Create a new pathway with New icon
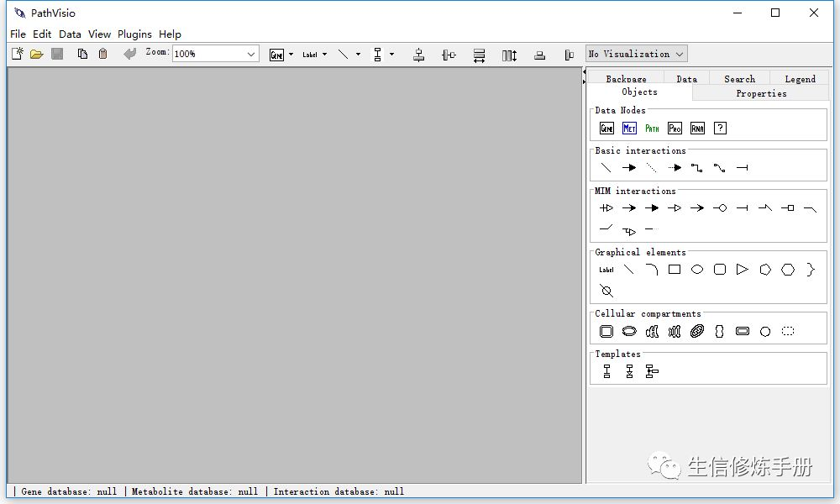Image resolution: width=840 pixels, height=504 pixels. tap(17, 54)
